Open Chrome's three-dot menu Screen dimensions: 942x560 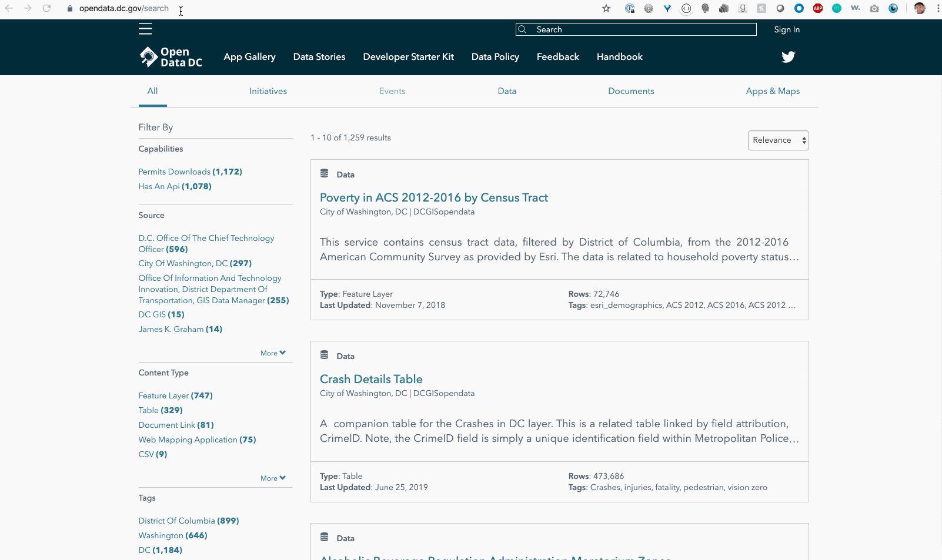(x=938, y=8)
